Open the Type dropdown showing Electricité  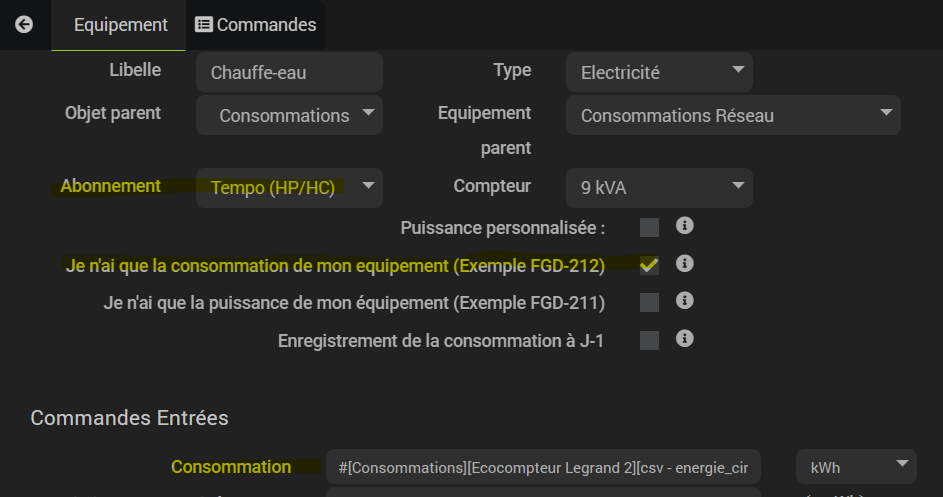coord(659,72)
